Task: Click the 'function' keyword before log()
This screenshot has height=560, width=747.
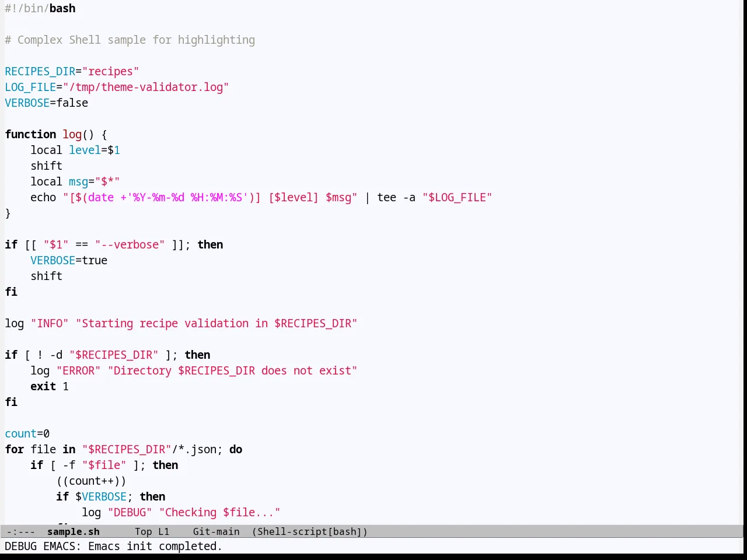Action: pyautogui.click(x=30, y=134)
